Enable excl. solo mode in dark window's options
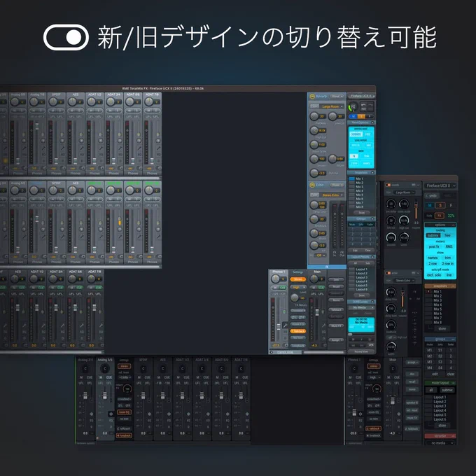This screenshot has height=476, width=476. (x=434, y=275)
